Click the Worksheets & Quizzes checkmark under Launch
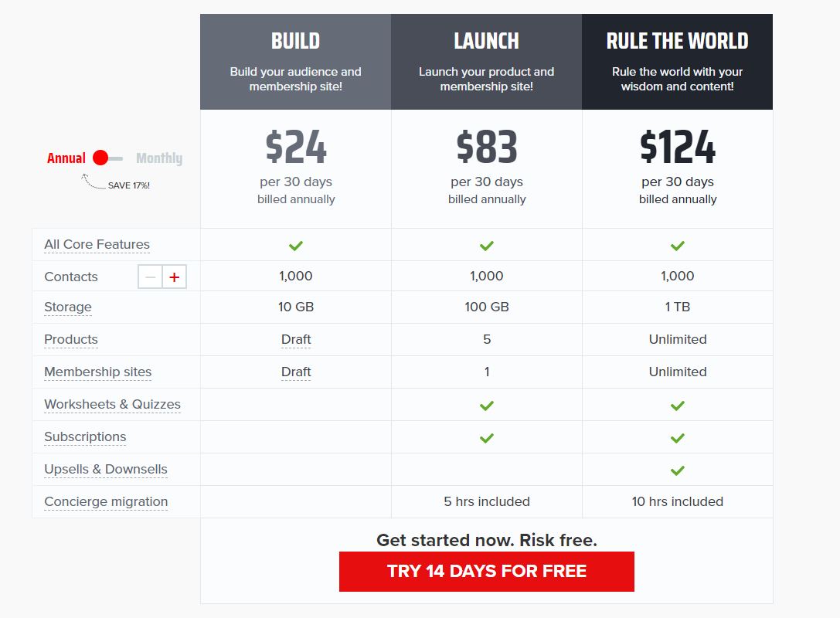Viewport: 840px width, 618px height. [486, 406]
